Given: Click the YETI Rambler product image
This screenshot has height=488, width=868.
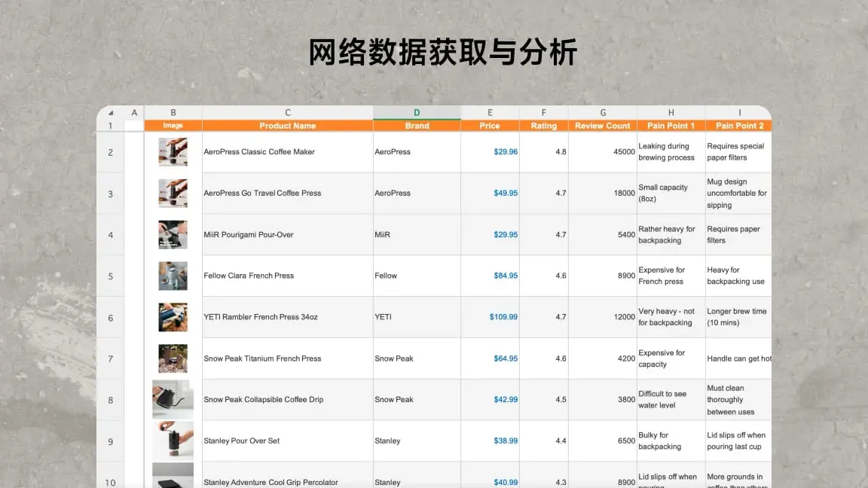Looking at the screenshot, I should [x=173, y=317].
